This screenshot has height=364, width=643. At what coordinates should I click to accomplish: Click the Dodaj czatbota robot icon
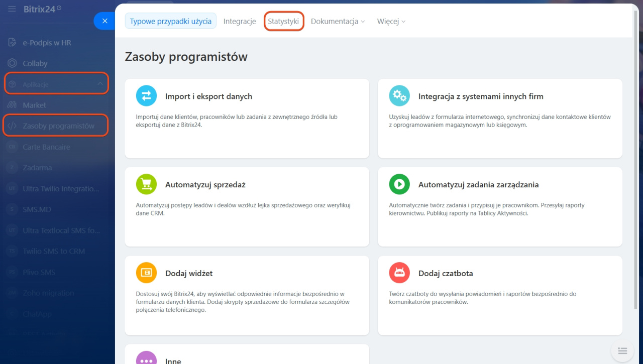click(399, 273)
